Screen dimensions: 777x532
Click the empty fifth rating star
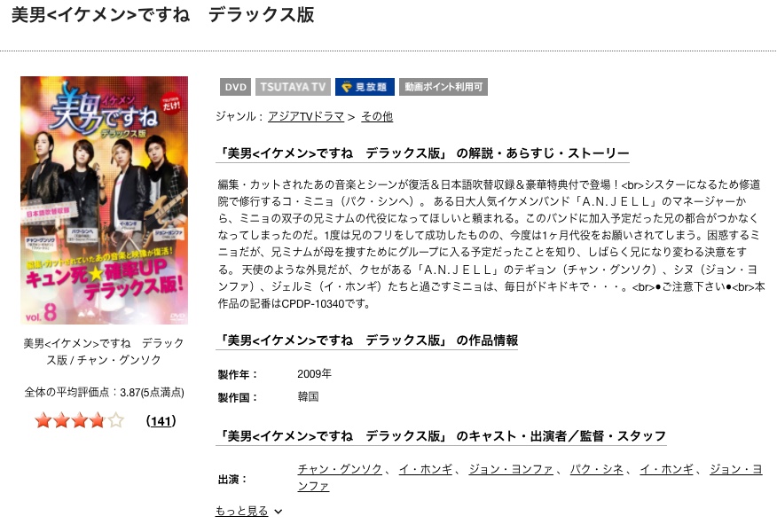[115, 421]
